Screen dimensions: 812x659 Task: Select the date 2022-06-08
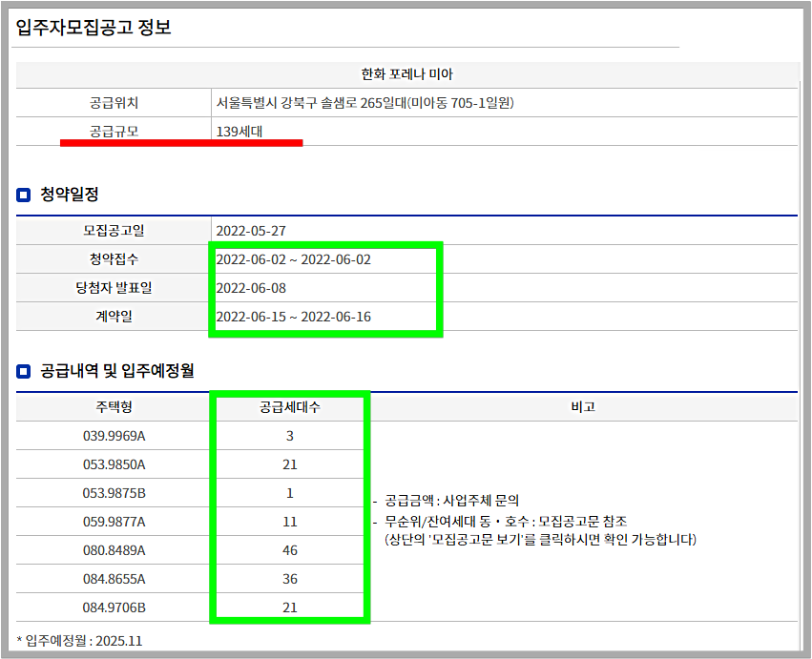click(251, 288)
